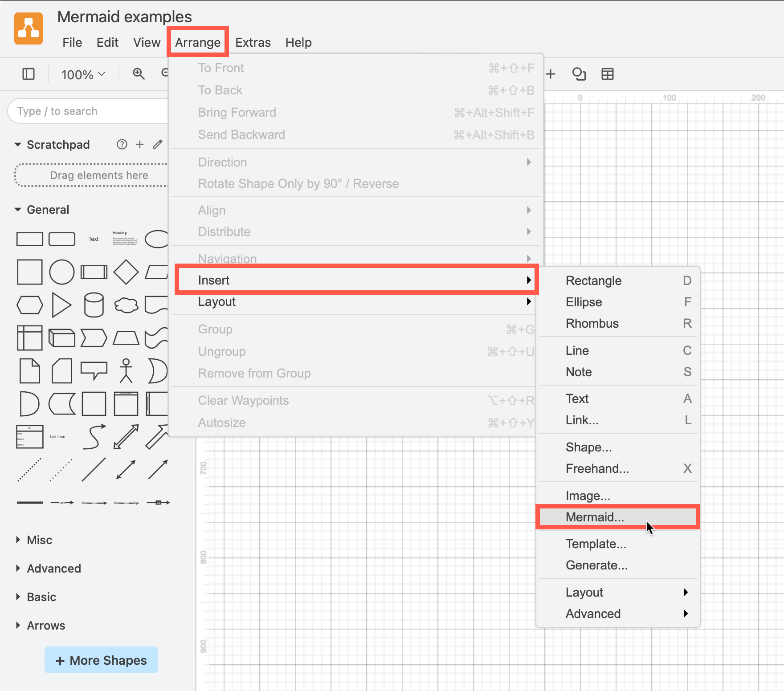The height and width of the screenshot is (691, 784).
Task: Add to Scratchpad with its plus icon
Action: tap(139, 144)
